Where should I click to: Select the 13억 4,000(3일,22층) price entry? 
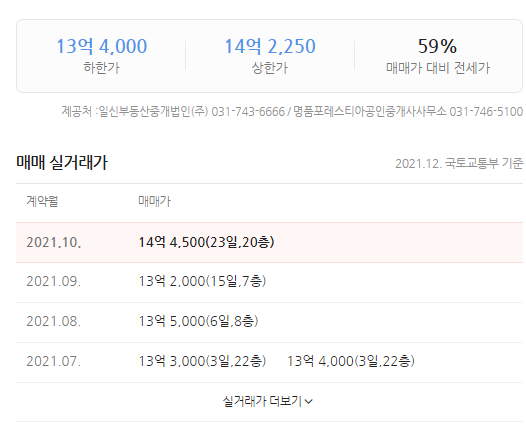[x=351, y=362]
